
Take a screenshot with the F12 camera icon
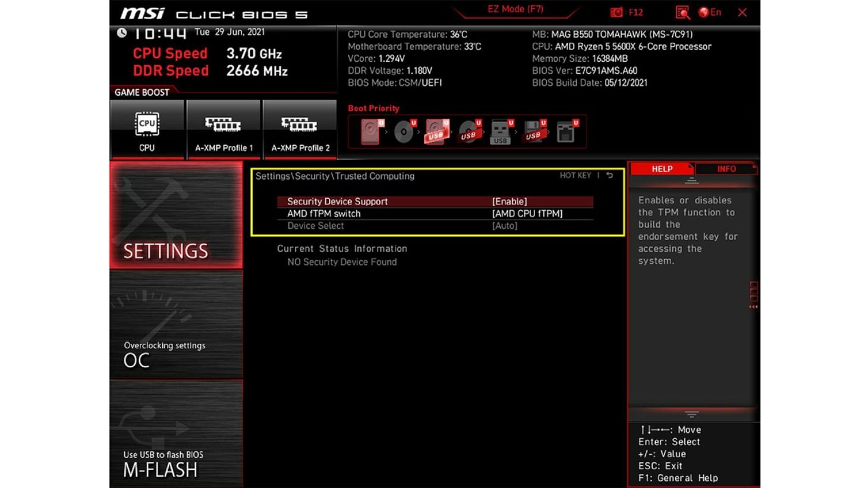coord(616,12)
